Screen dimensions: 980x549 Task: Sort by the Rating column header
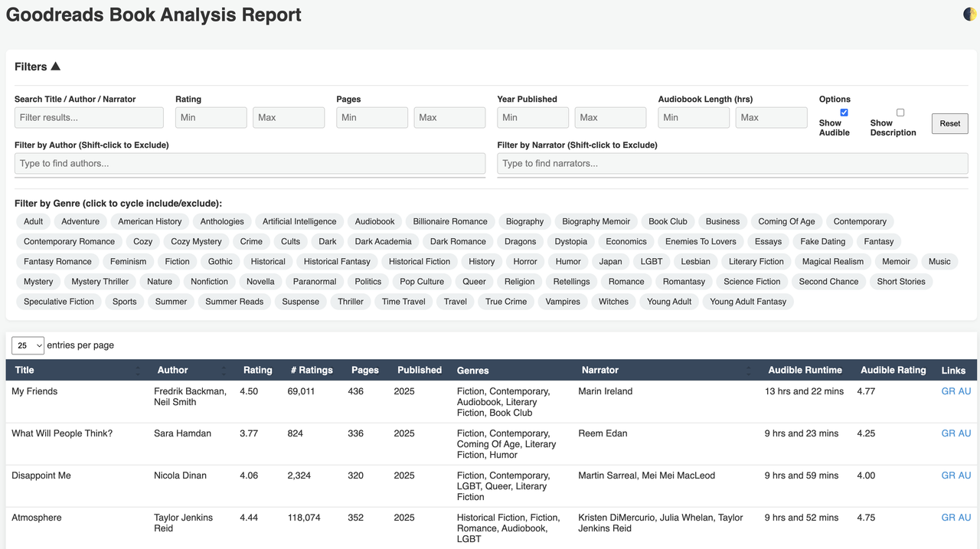tap(257, 370)
